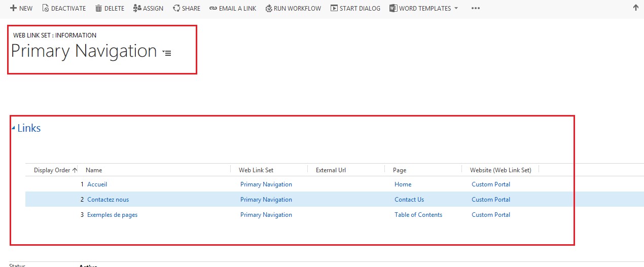
Task: Click the External Url column header
Action: (x=331, y=170)
